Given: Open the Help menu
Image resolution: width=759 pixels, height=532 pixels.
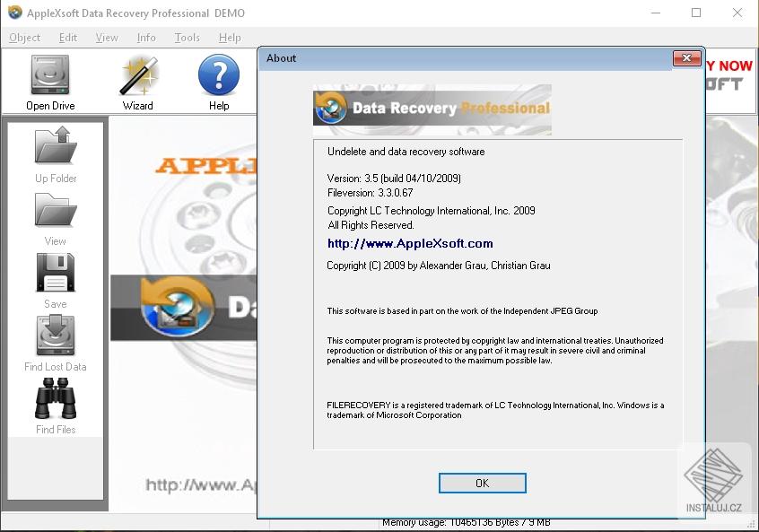Looking at the screenshot, I should 230,38.
